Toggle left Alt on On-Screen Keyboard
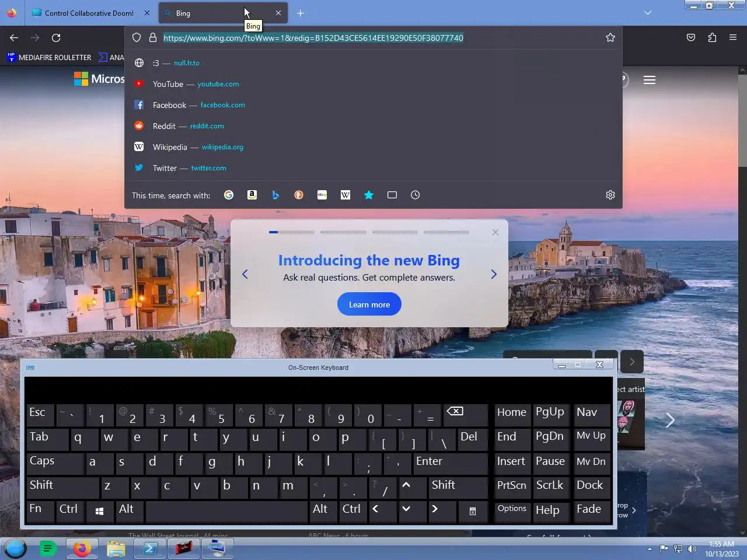 [x=130, y=511]
